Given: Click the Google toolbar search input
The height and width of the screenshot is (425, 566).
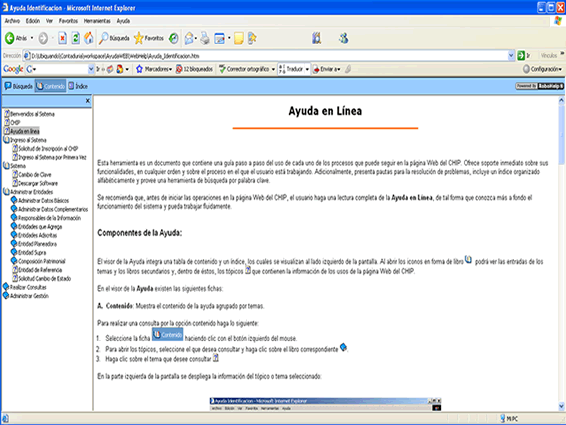Looking at the screenshot, I should pos(59,69).
